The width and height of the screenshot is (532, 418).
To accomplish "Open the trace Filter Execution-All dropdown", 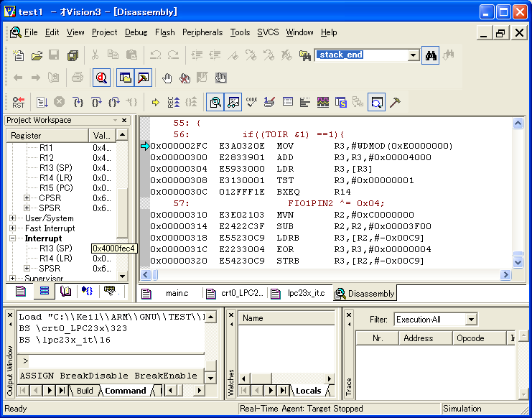I will pyautogui.click(x=471, y=320).
